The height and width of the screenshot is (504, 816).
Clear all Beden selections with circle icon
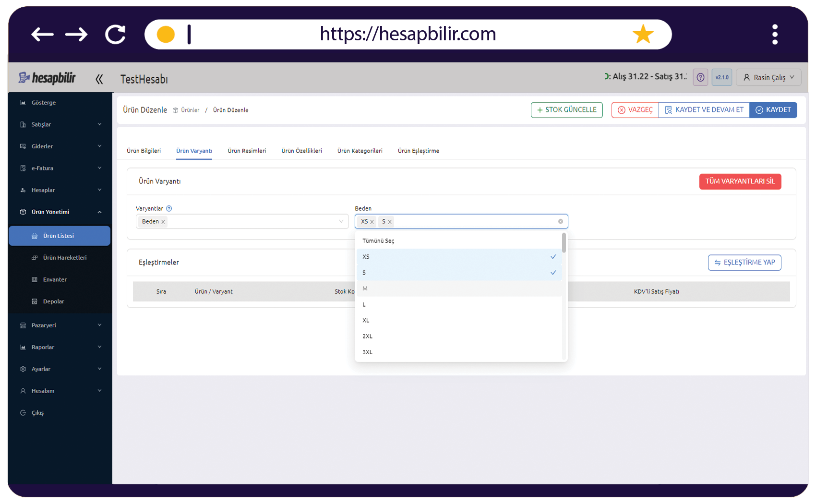coord(560,221)
